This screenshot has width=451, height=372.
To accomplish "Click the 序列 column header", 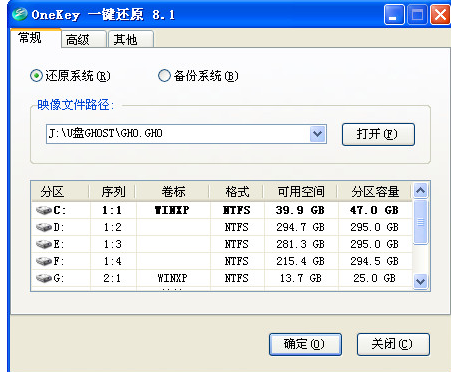I will point(113,192).
